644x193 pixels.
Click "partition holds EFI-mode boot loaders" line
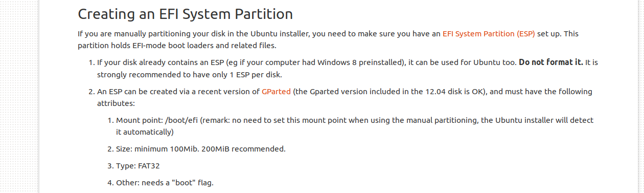coord(177,46)
